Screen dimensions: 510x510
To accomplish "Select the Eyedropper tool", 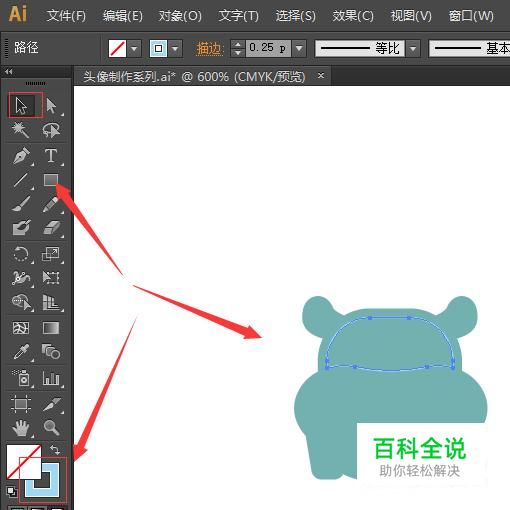I will pos(21,352).
